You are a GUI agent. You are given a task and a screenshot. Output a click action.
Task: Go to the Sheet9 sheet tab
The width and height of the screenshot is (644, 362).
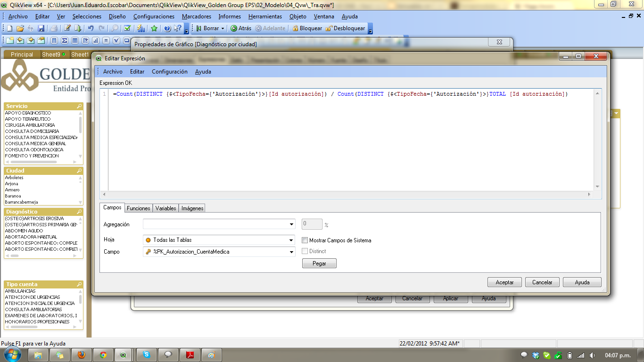click(54, 55)
